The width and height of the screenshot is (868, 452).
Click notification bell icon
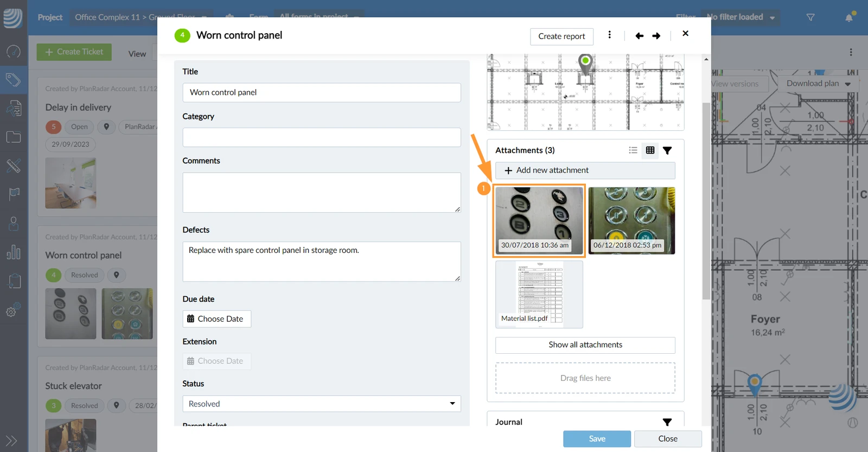(x=849, y=17)
